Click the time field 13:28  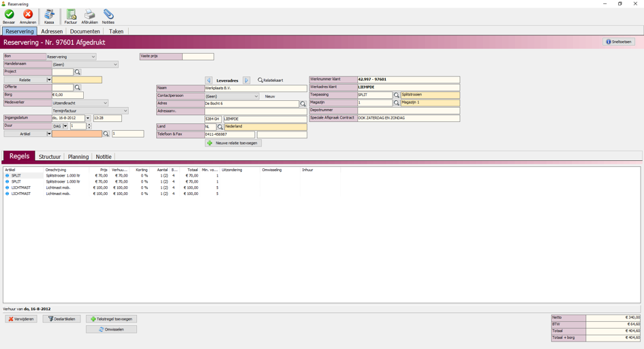click(x=107, y=118)
